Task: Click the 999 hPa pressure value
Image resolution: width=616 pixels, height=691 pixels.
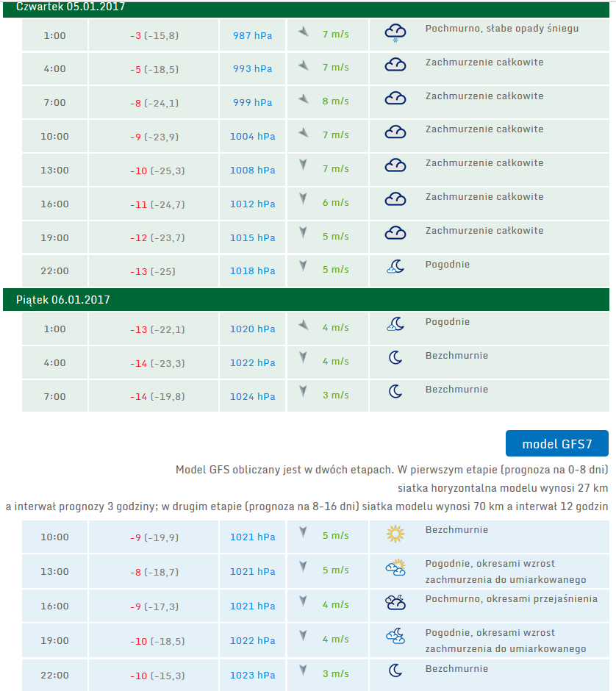Action: coord(252,103)
